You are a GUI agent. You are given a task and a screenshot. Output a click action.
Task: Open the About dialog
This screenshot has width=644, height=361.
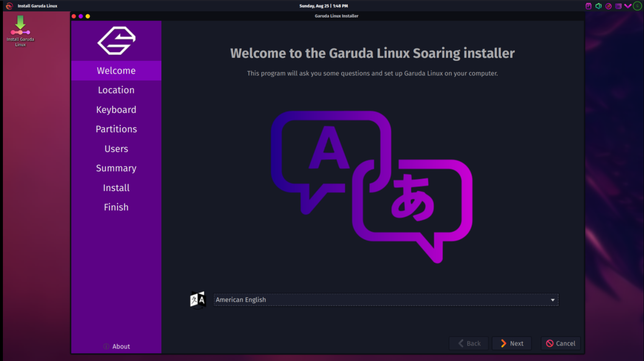pos(121,346)
